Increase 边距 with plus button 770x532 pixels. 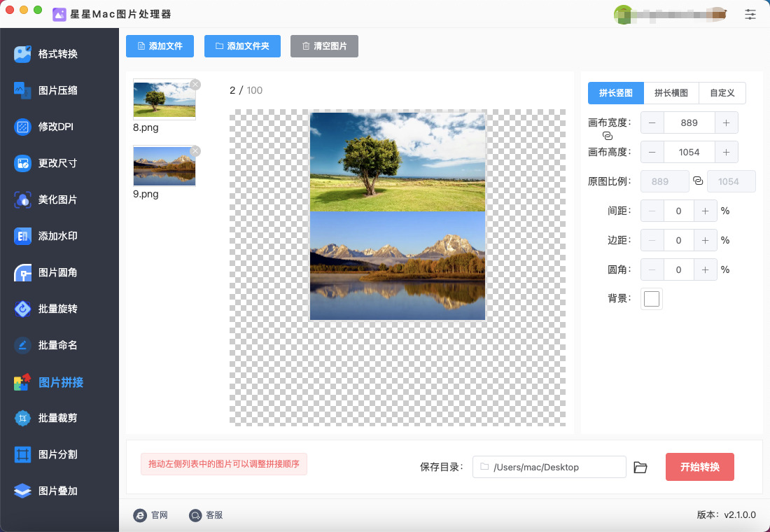[705, 240]
